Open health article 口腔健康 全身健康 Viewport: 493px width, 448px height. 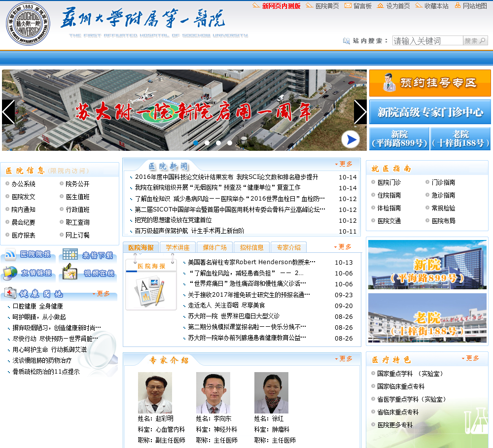pos(37,306)
